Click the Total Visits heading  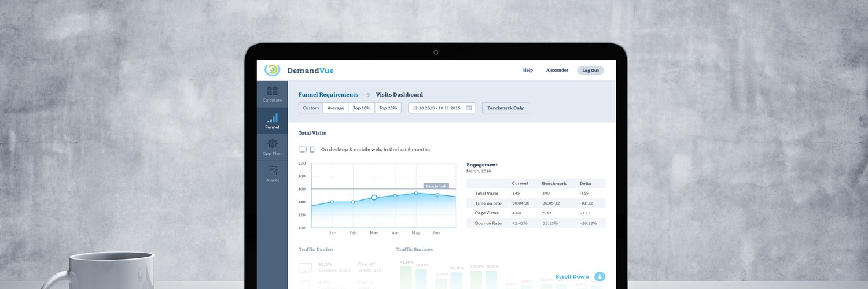312,133
